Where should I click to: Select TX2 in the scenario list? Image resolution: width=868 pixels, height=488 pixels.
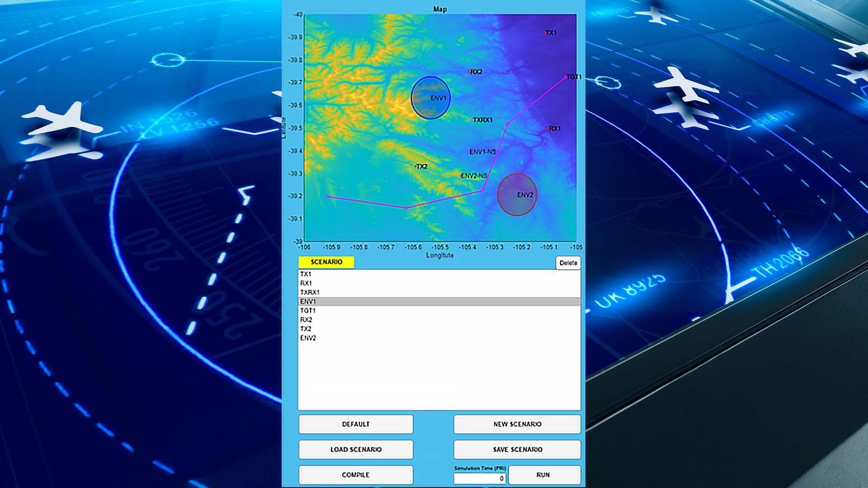(x=439, y=328)
